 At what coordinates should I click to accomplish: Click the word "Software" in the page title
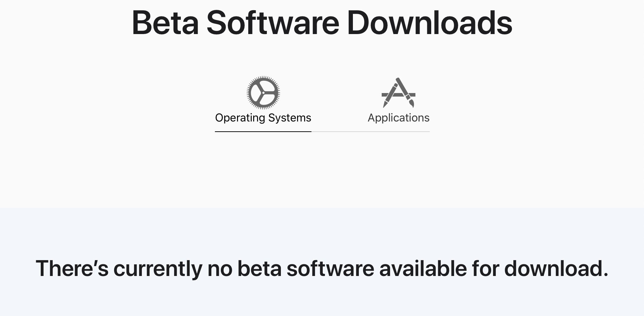(273, 23)
